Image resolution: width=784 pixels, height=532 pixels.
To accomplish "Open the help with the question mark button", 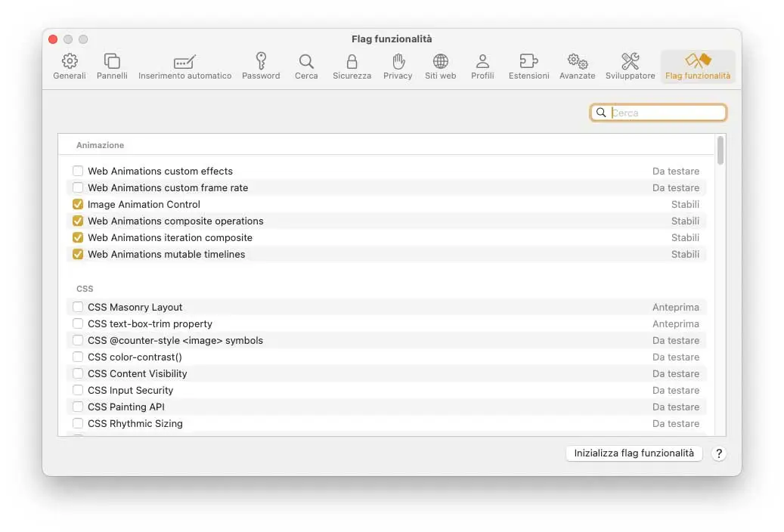I will (719, 453).
